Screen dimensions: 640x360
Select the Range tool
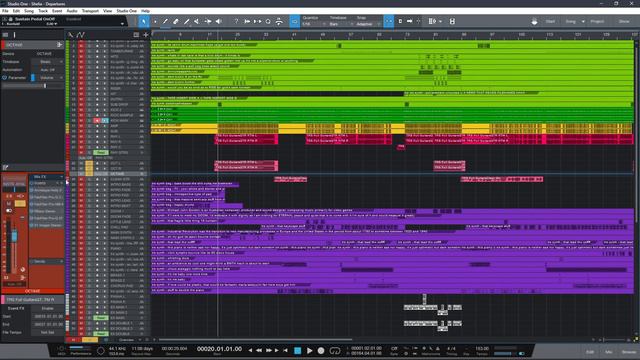click(x=155, y=21)
